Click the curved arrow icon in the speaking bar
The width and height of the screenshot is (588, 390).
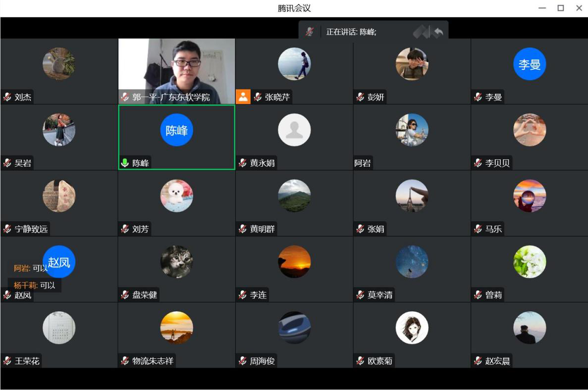click(x=438, y=32)
